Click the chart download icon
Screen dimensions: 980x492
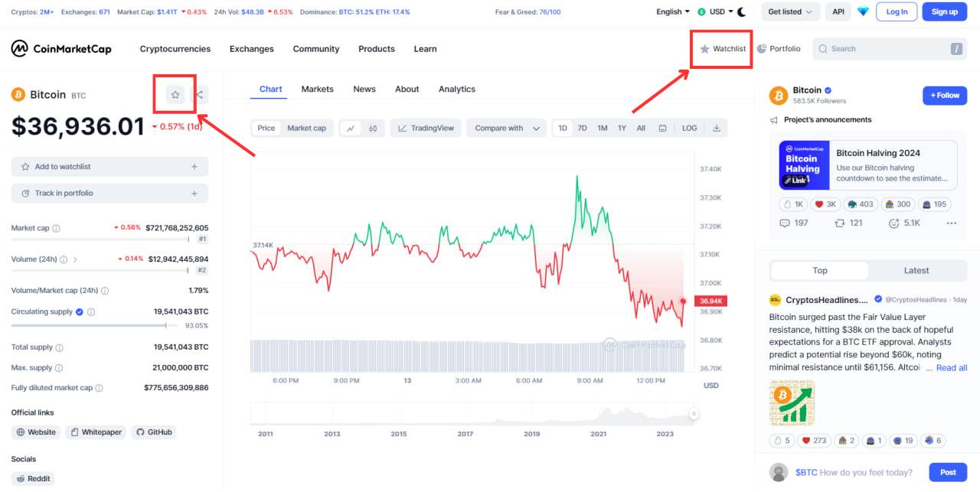[717, 129]
